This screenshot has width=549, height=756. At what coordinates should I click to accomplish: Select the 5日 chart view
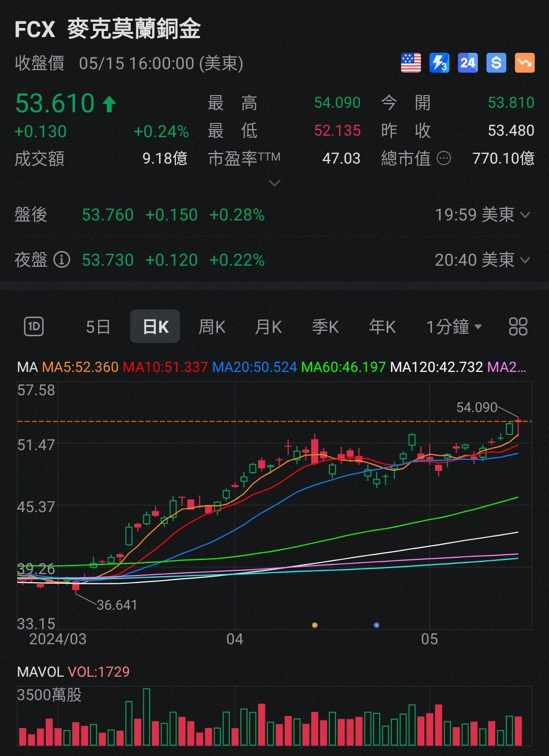[x=98, y=327]
